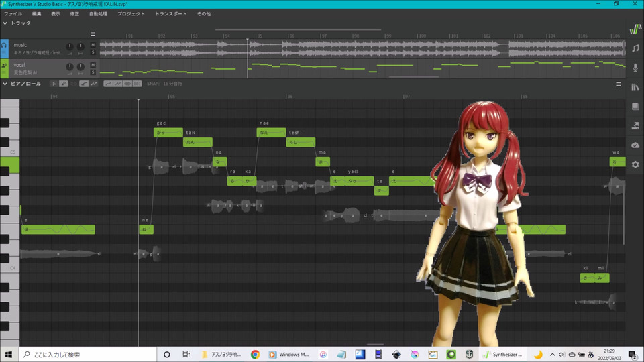Mute the vocal track
This screenshot has height=362, width=644.
click(93, 65)
